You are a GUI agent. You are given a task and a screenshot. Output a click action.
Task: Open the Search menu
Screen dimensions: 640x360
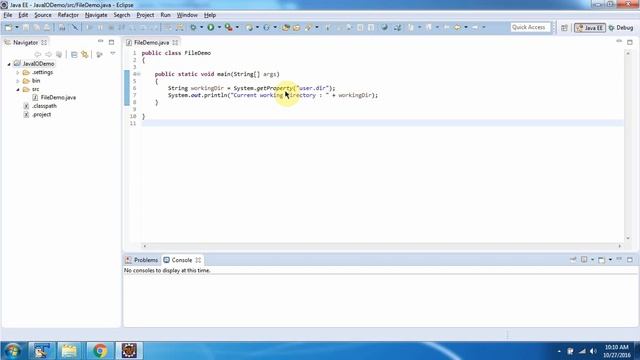[x=122, y=15]
